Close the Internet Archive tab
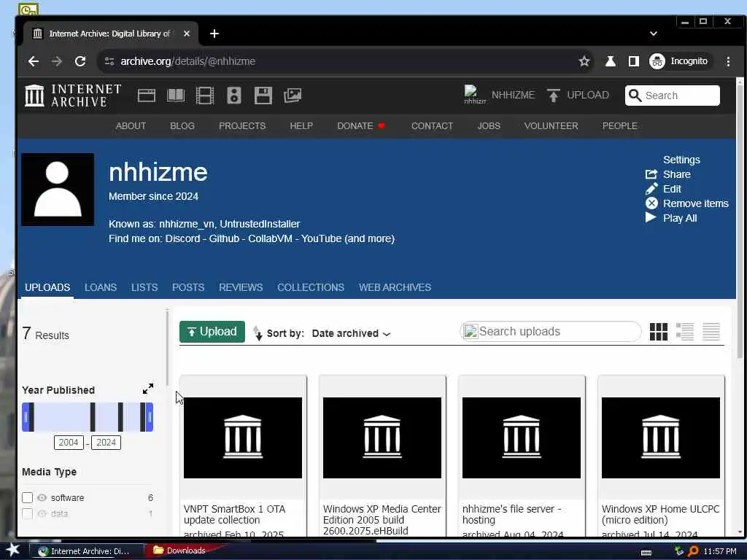 coord(187,34)
